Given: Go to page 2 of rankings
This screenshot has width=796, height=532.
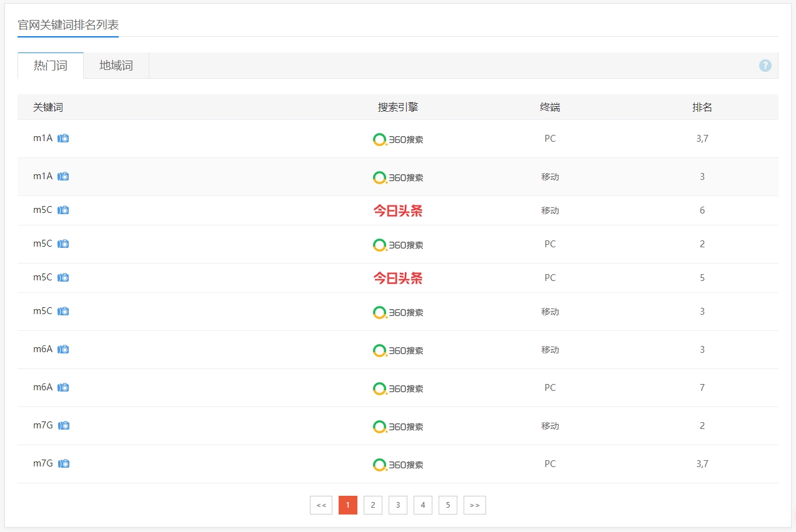Looking at the screenshot, I should coord(373,505).
